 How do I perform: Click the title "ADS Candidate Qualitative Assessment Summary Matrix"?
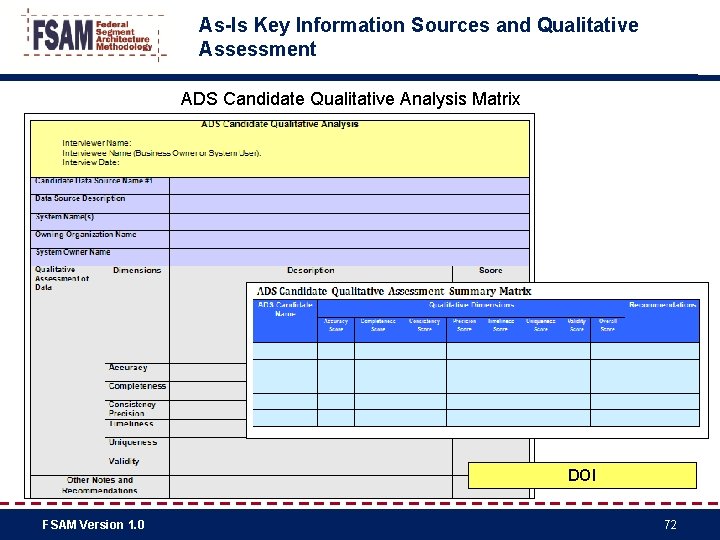coord(394,291)
